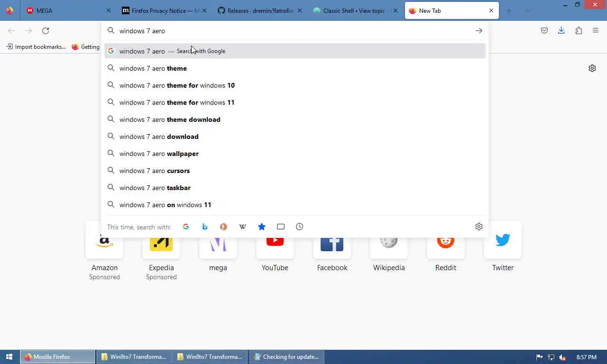Choose 'windows 7 aero theme for windows 11'
Viewport: 607px width, 364px height.
[x=295, y=102]
